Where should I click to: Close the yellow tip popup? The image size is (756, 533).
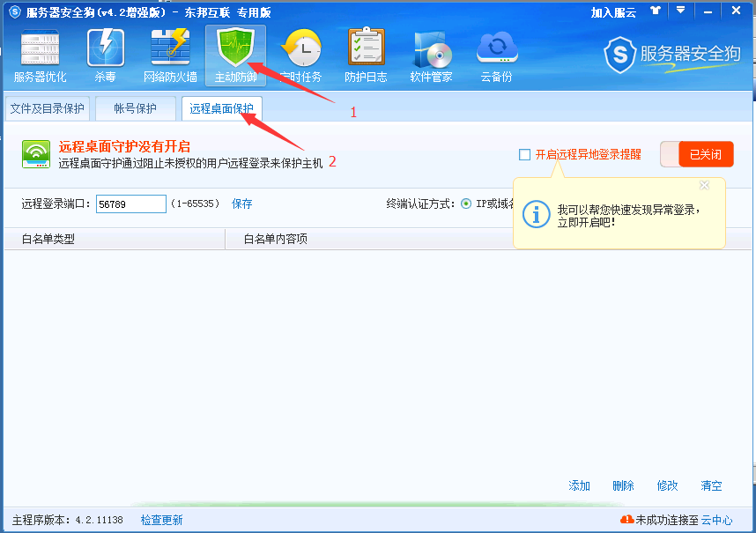[x=704, y=186]
